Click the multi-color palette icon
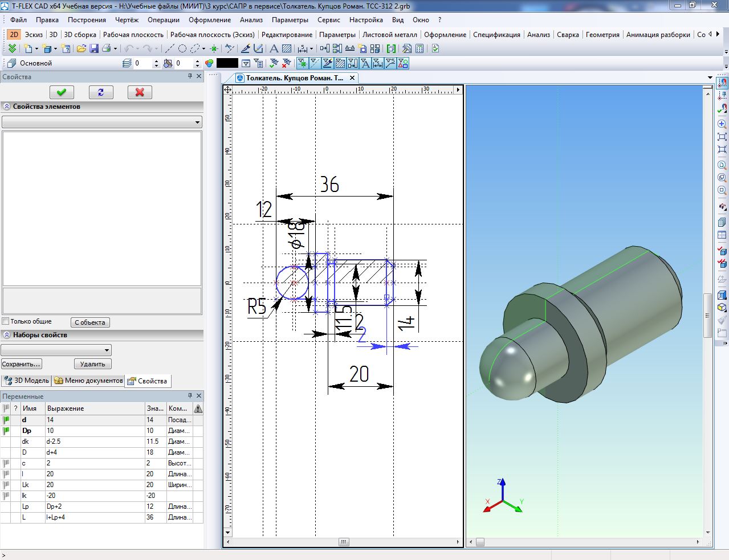This screenshot has height=560, width=729. tap(209, 63)
